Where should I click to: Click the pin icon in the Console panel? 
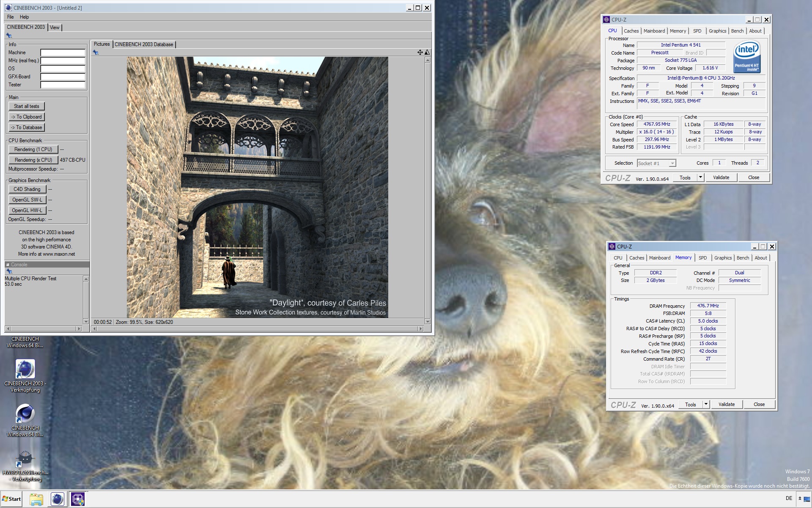click(9, 271)
